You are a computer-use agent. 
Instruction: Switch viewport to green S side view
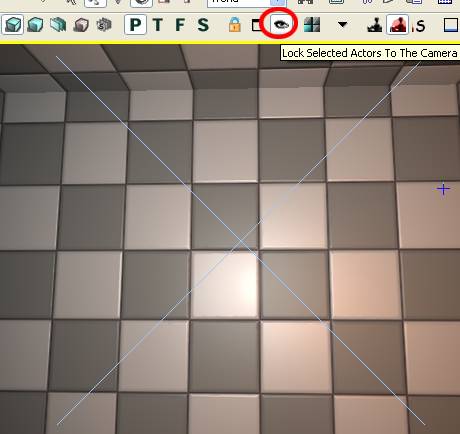click(203, 25)
